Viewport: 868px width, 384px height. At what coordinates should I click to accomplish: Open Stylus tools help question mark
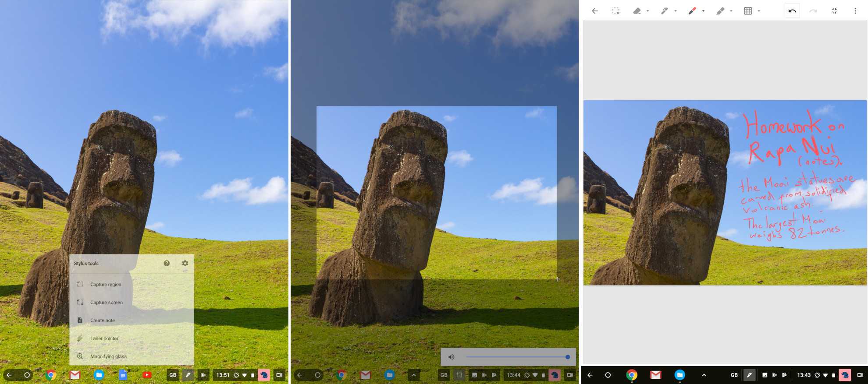coord(167,263)
